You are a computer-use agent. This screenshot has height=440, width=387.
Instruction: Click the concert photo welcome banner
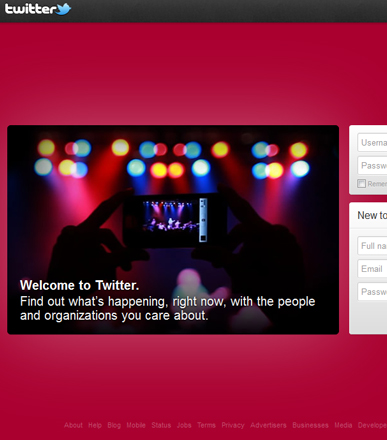click(173, 230)
